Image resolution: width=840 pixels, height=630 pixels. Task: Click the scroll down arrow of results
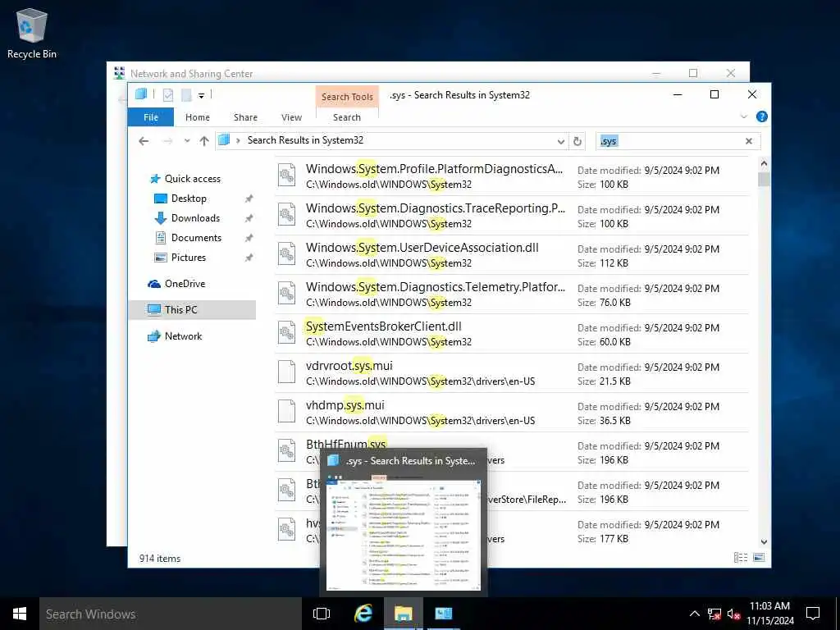[764, 542]
